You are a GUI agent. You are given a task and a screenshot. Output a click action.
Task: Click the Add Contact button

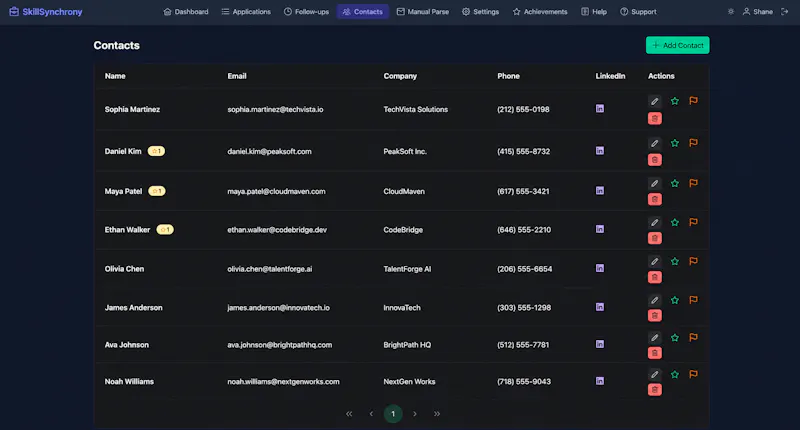[678, 45]
